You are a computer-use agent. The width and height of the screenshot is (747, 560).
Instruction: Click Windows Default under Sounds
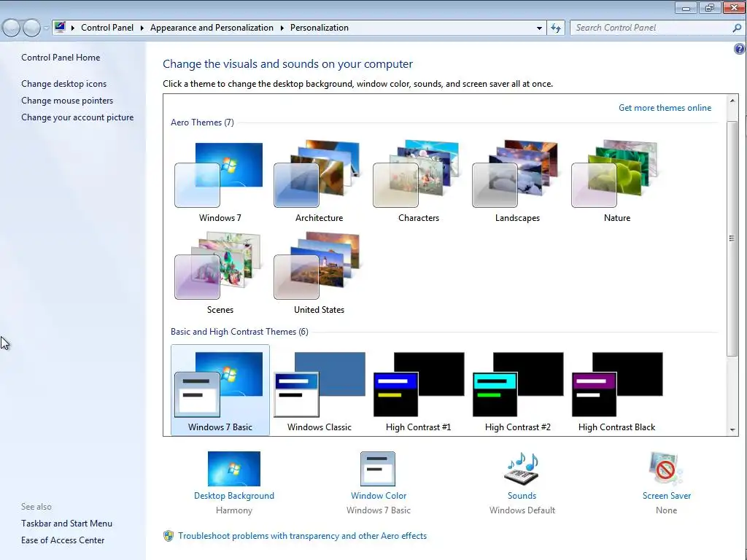click(x=522, y=510)
